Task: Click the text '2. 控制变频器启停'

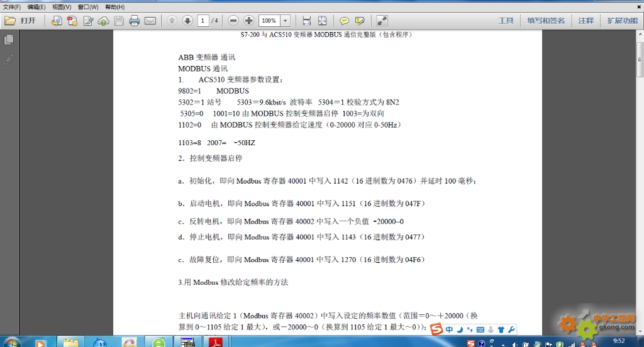Action: point(210,158)
